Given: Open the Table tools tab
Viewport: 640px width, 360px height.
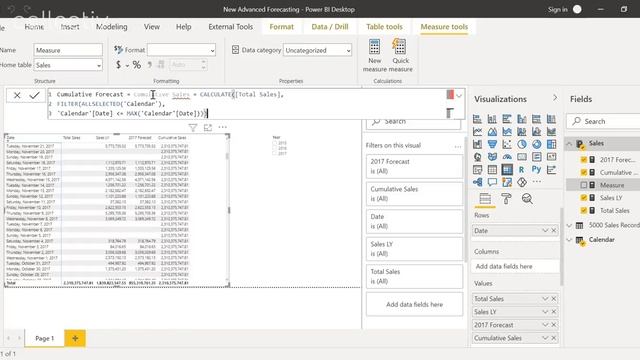Looking at the screenshot, I should [x=384, y=27].
